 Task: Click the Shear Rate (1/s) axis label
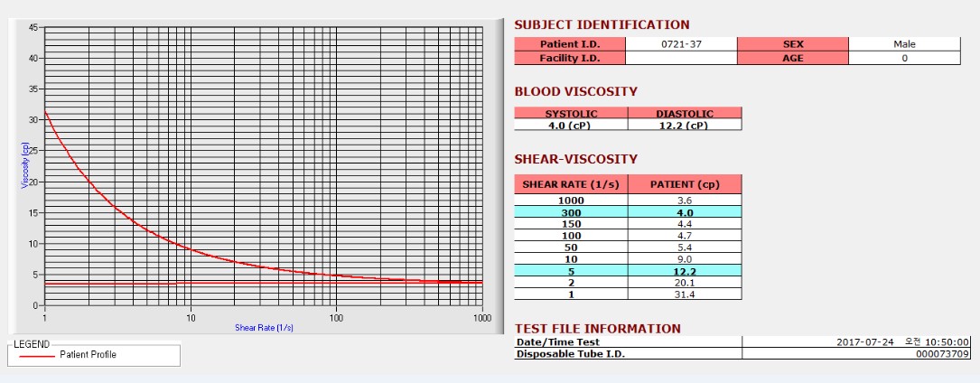click(x=264, y=327)
